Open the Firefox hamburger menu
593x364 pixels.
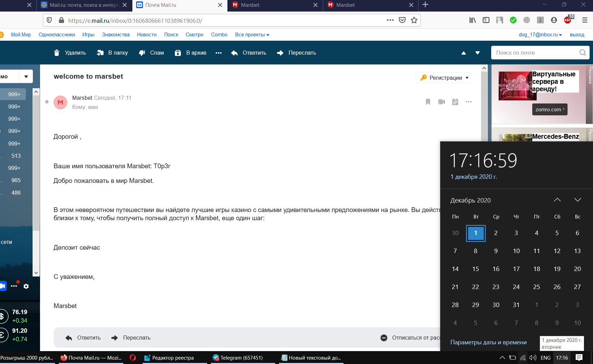(x=585, y=20)
